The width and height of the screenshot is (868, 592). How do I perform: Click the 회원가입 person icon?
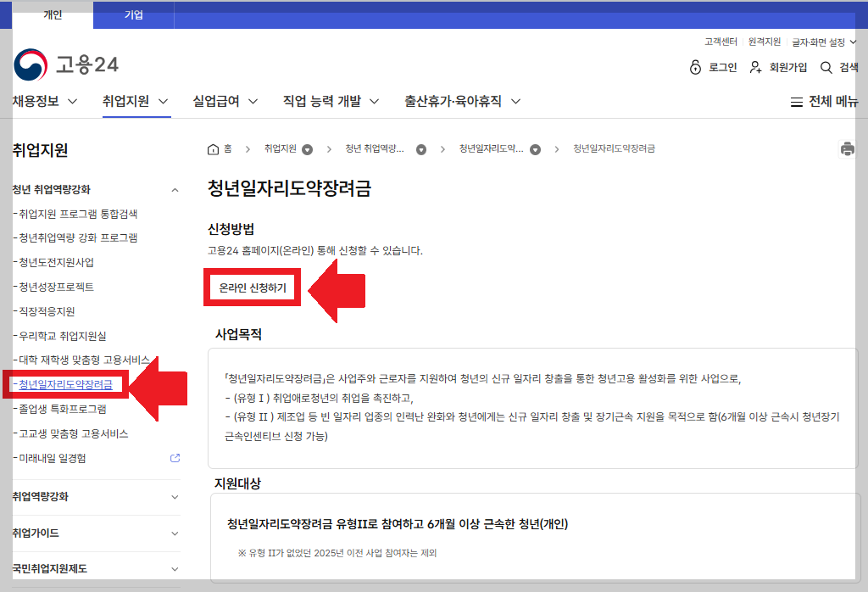click(755, 68)
